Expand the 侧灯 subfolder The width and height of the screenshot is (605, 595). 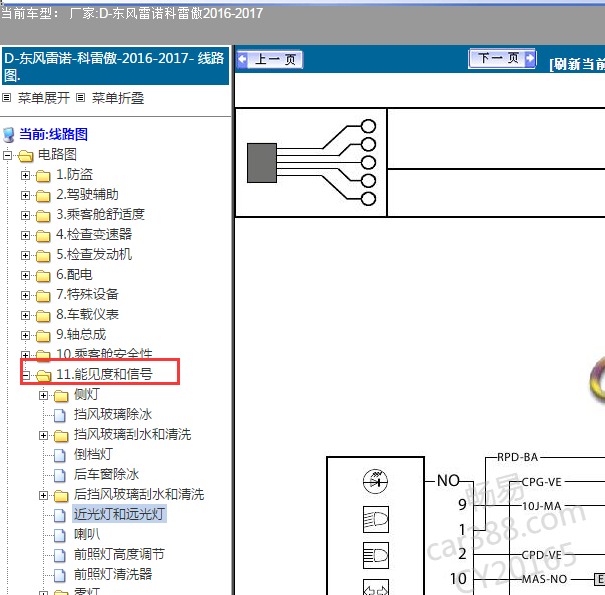click(x=44, y=396)
